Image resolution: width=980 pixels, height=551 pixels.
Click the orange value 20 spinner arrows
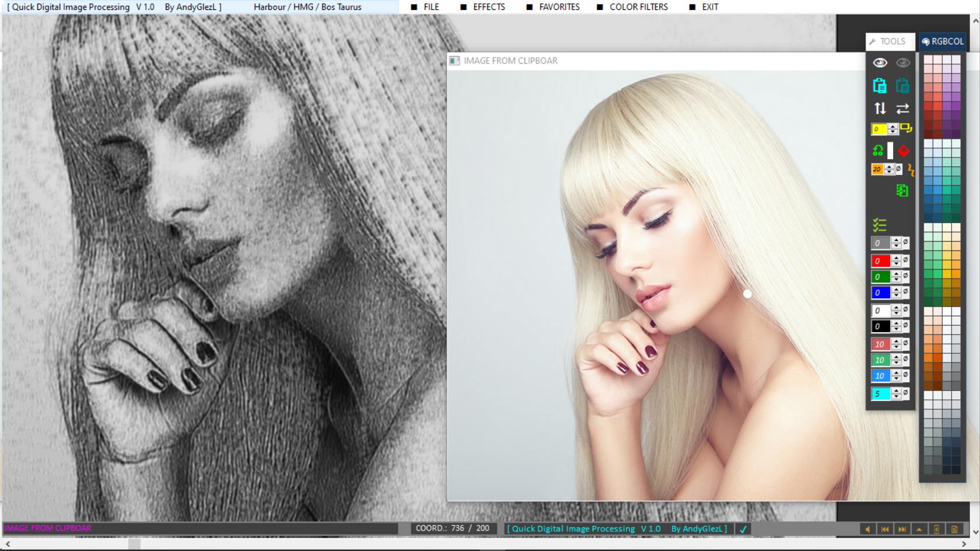[x=889, y=169]
